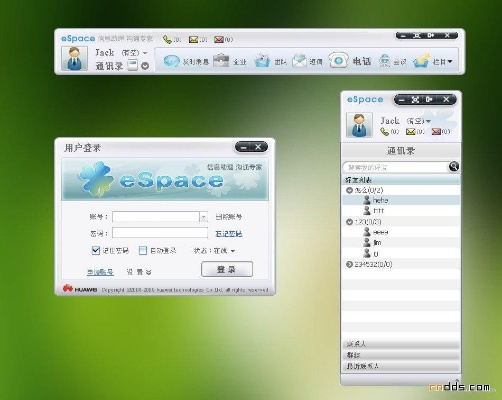
Task: Switch to the 最近联系人 recent contacts tab
Action: [x=401, y=366]
